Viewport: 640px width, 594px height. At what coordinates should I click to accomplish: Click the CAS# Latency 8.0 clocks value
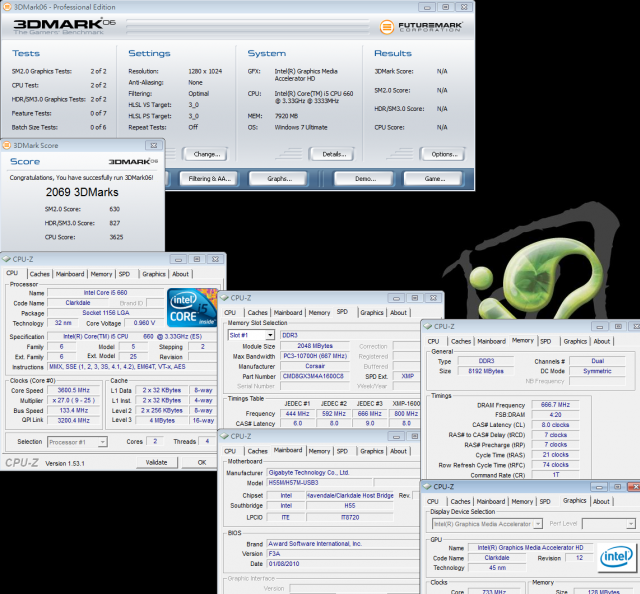point(555,425)
